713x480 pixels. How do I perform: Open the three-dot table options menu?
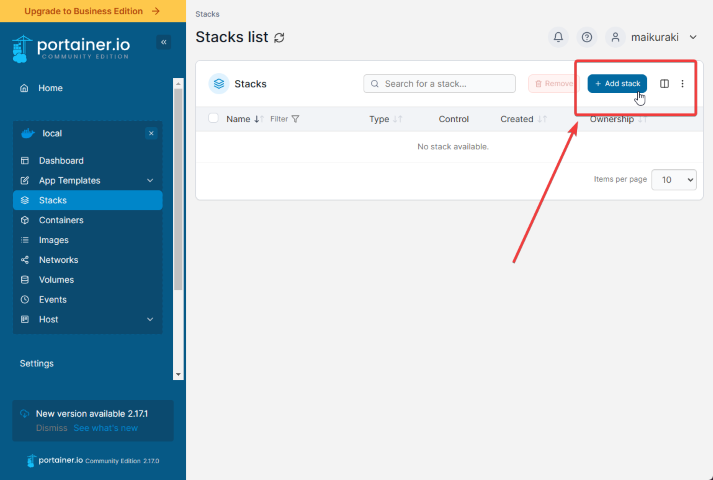coord(682,84)
